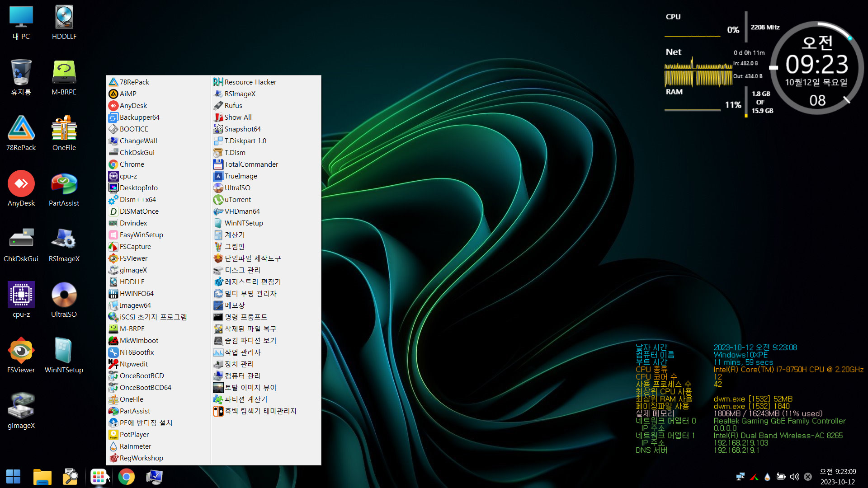This screenshot has height=488, width=868.
Task: Open the OneFile desktop icon
Action: point(64,134)
